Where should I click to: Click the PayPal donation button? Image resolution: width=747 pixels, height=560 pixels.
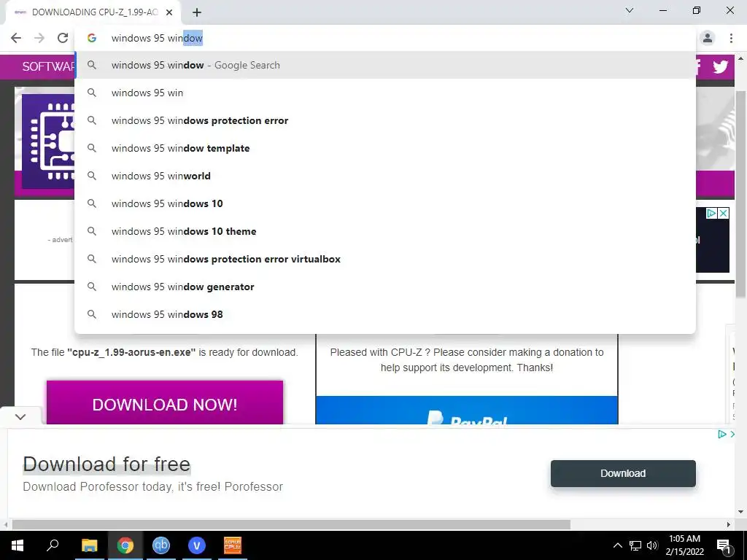click(467, 410)
